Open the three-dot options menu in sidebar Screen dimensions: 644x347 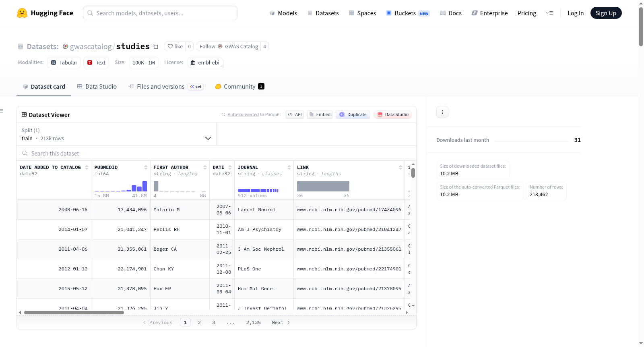442,112
